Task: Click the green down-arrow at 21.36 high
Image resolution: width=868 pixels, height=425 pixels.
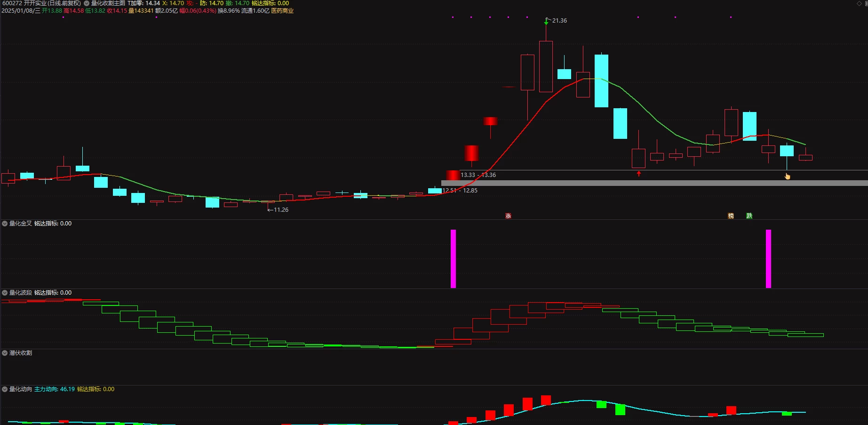Action: click(x=546, y=21)
